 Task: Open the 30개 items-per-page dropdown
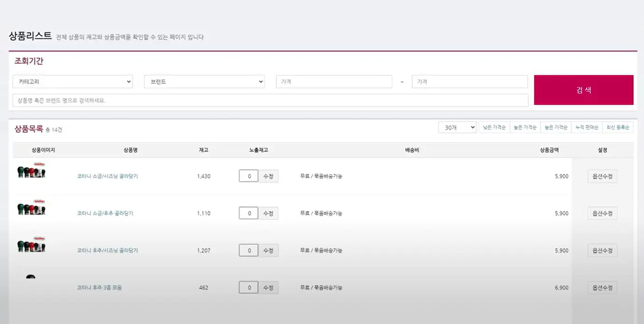[457, 127]
